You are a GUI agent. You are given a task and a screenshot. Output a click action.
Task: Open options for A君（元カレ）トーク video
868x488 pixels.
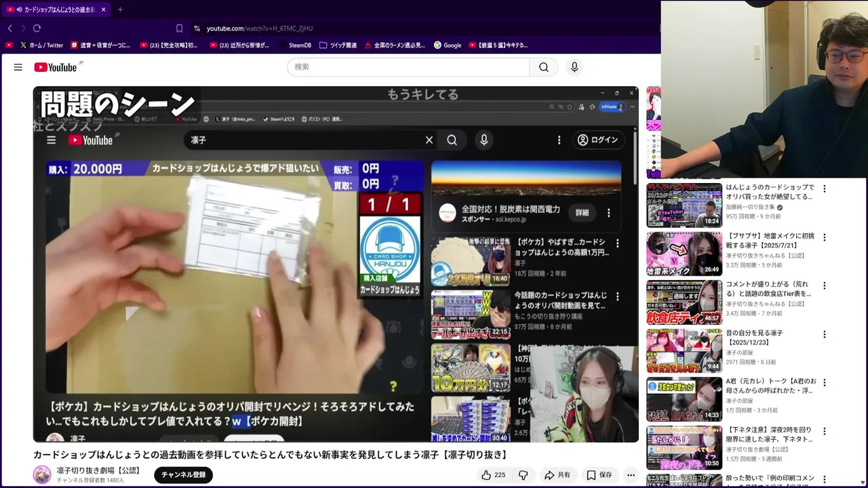pos(825,383)
